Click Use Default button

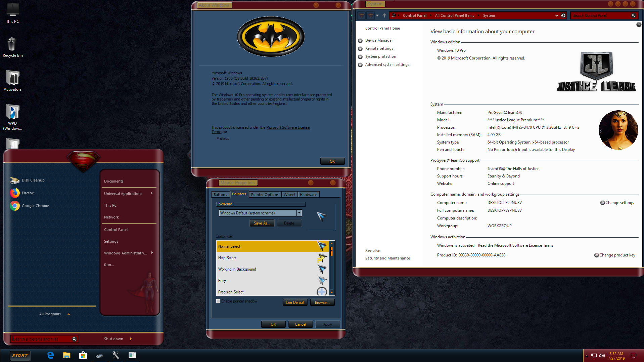[295, 303]
